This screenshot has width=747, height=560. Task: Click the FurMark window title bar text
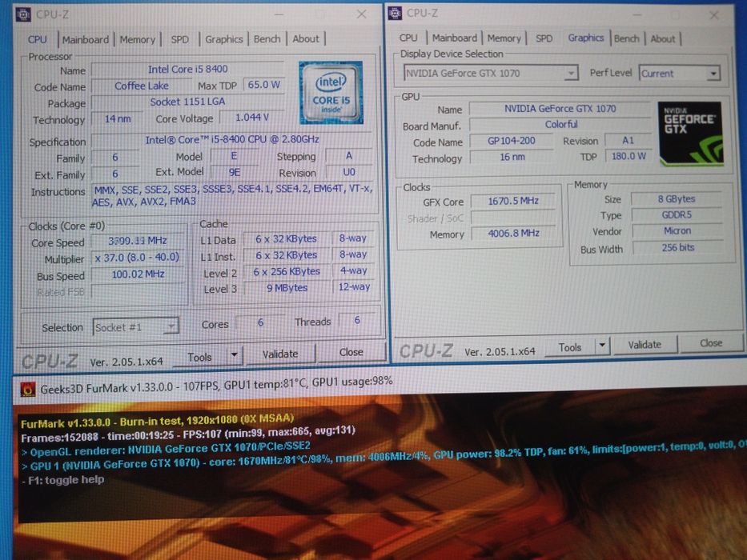216,386
